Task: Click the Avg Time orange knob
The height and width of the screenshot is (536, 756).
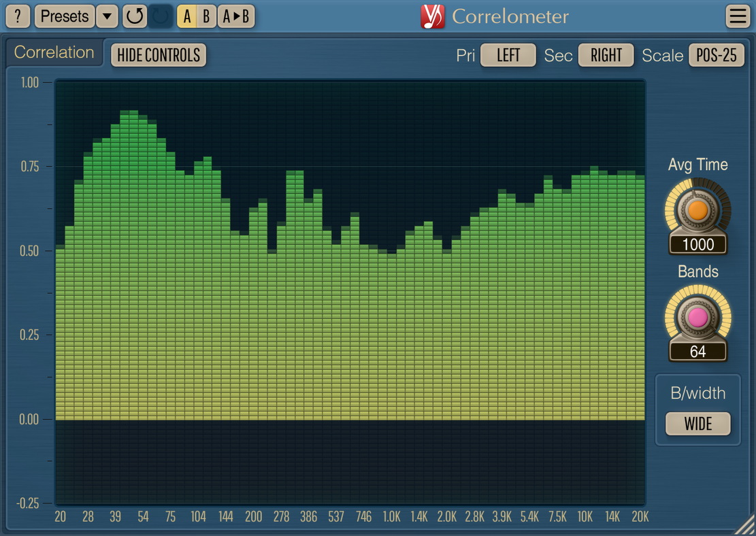Action: (x=697, y=210)
